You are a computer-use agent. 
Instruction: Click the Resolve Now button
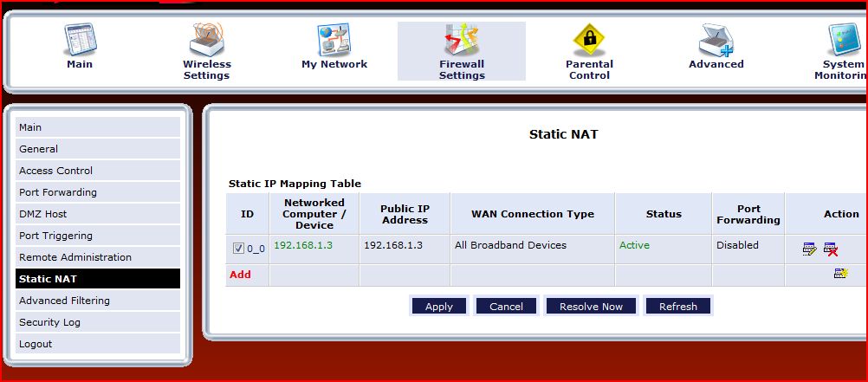591,306
